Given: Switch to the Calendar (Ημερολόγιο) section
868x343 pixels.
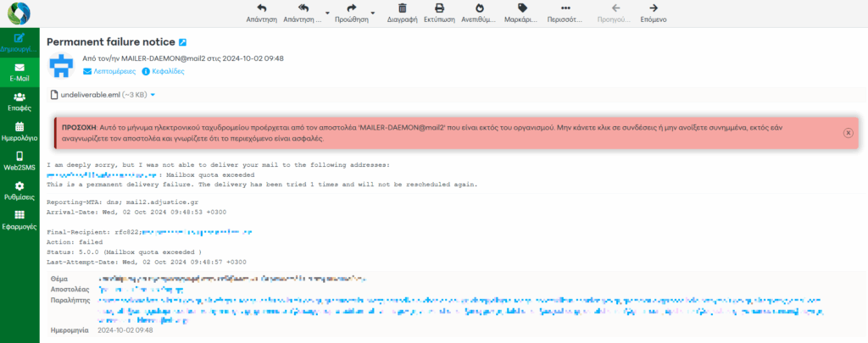Looking at the screenshot, I should (x=19, y=131).
